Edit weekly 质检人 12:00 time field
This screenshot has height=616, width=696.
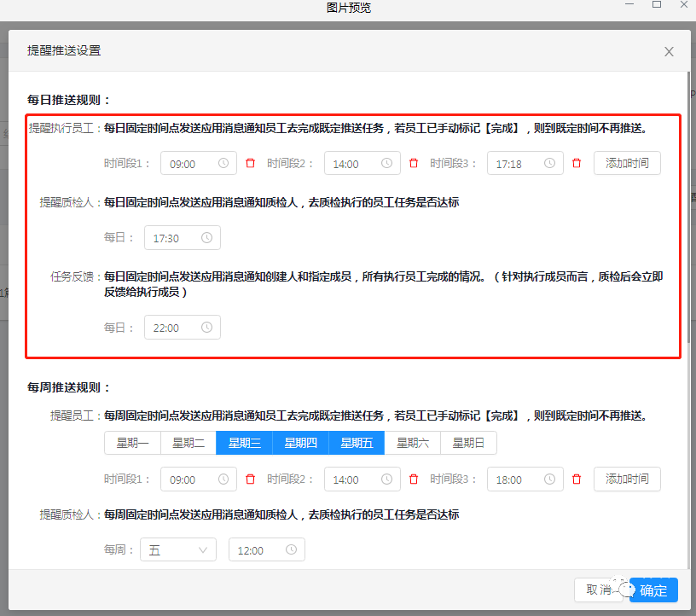click(267, 549)
